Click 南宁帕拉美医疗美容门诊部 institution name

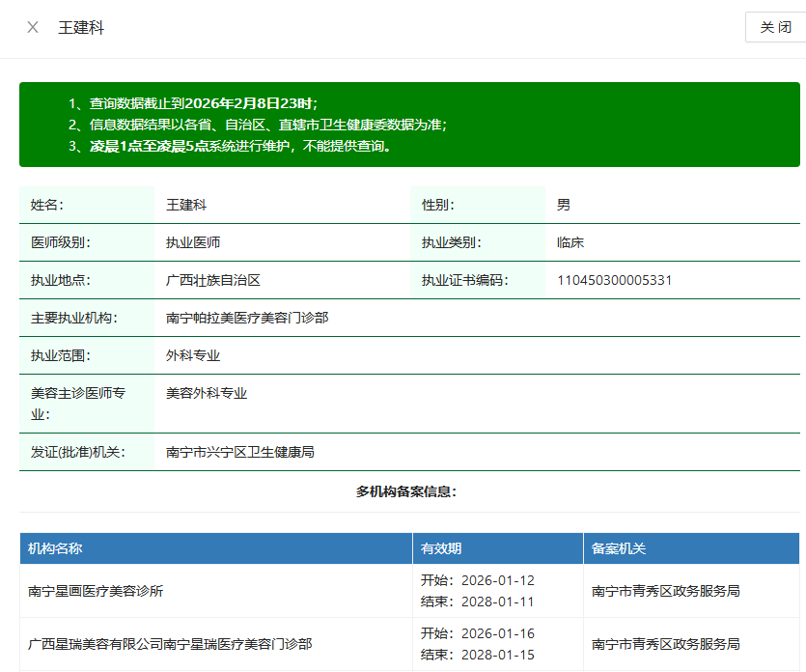(x=247, y=318)
